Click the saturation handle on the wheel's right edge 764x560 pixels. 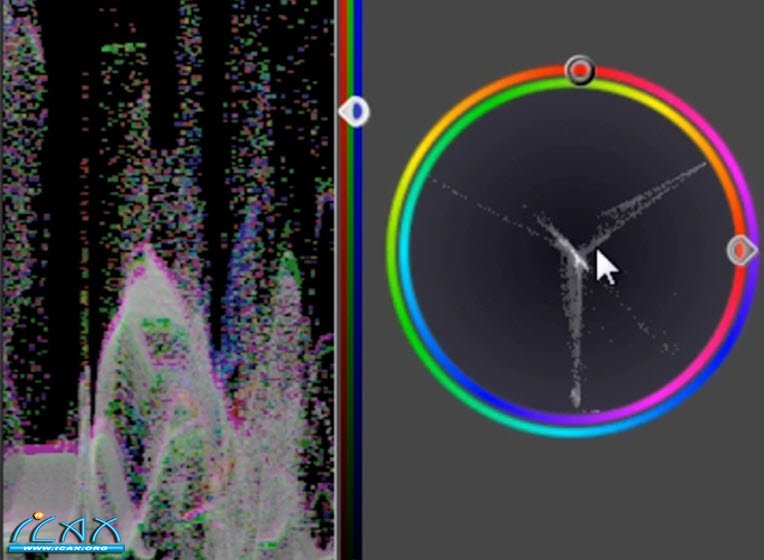(x=742, y=251)
